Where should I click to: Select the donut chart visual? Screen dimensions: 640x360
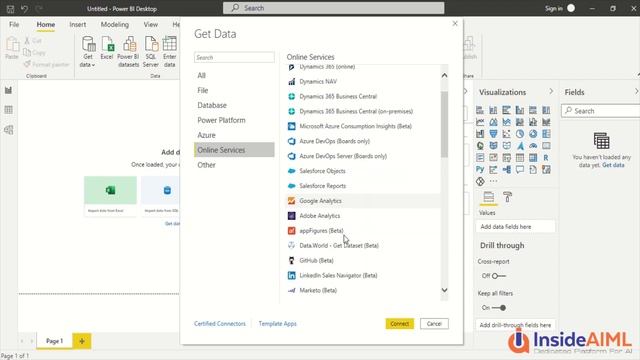tap(533, 134)
